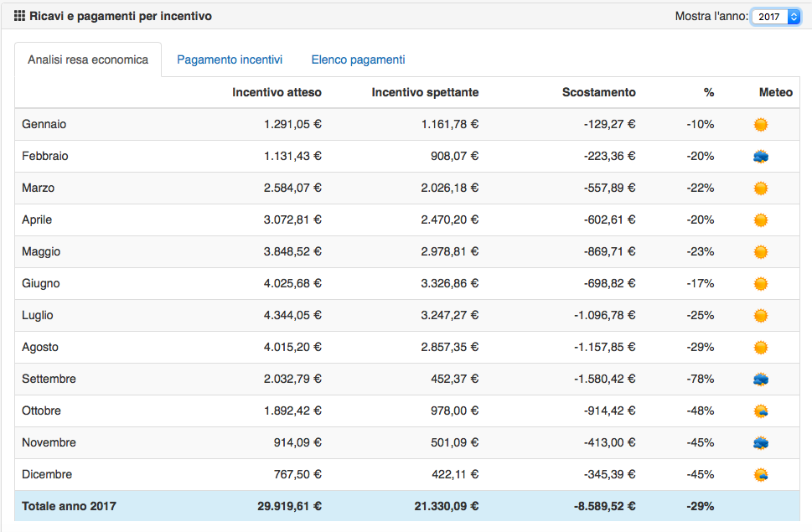This screenshot has height=532, width=812.
Task: Click the Incentivo atteso column header
Action: coord(277,92)
